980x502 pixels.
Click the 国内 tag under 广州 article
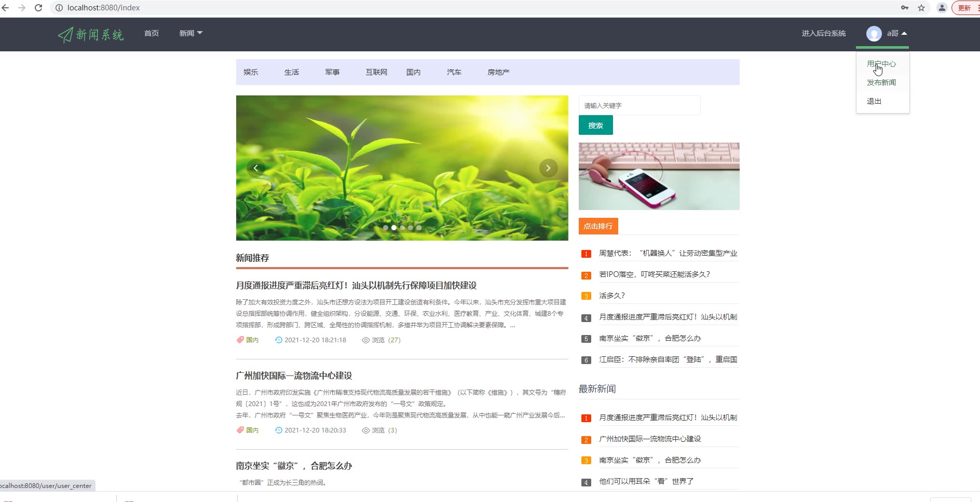(x=252, y=430)
